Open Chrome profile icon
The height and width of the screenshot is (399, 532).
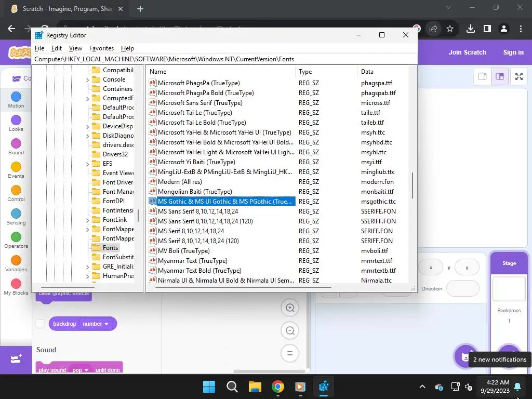(x=504, y=29)
